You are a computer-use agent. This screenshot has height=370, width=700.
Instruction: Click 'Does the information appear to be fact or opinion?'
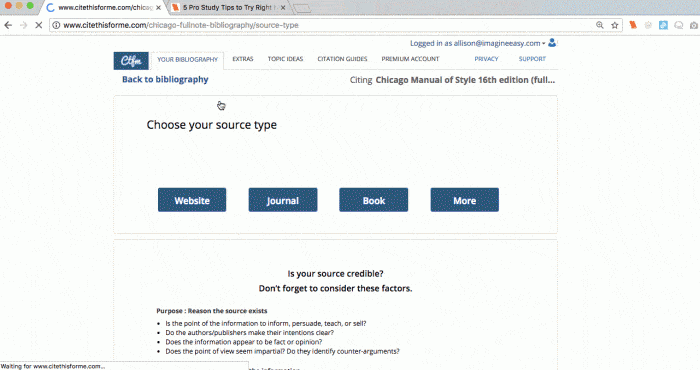point(243,342)
